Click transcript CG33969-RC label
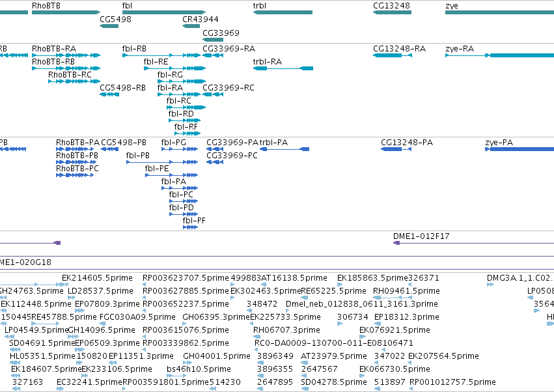Screen dimensions: 554x392 (x=229, y=88)
